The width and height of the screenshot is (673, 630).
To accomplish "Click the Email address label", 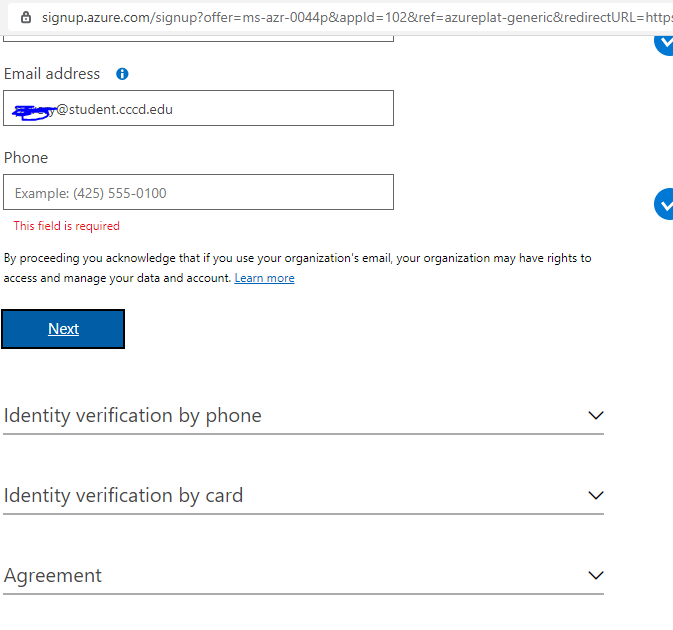I will 52,74.
